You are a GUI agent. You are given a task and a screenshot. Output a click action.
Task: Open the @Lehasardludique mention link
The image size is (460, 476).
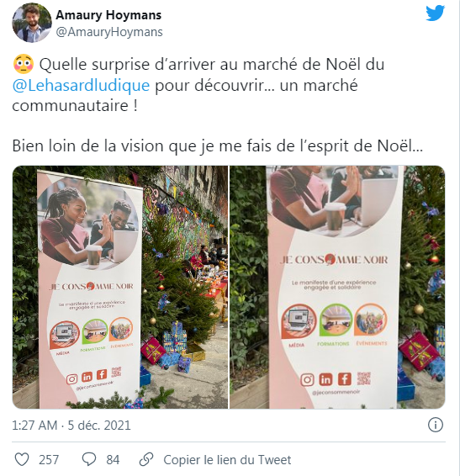click(x=81, y=85)
